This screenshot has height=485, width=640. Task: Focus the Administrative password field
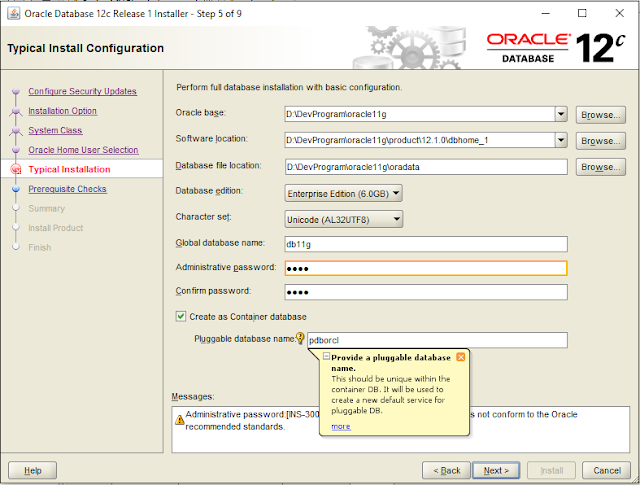click(426, 268)
